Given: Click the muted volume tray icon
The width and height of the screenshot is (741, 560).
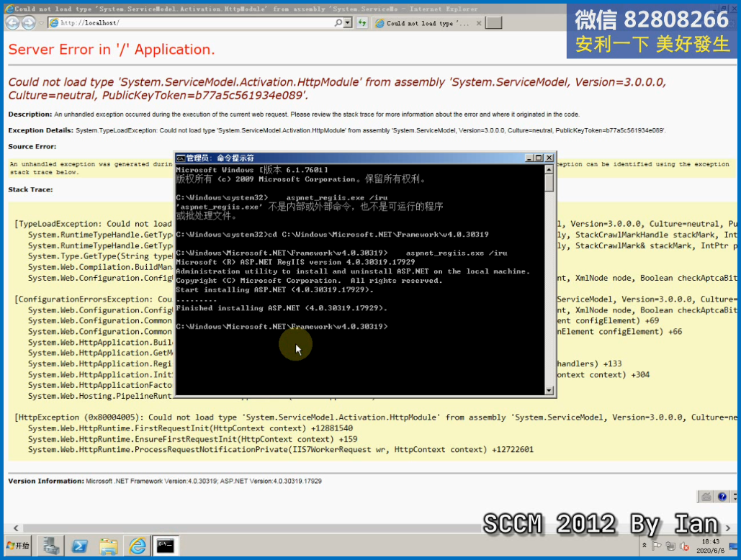Looking at the screenshot, I should [684, 546].
